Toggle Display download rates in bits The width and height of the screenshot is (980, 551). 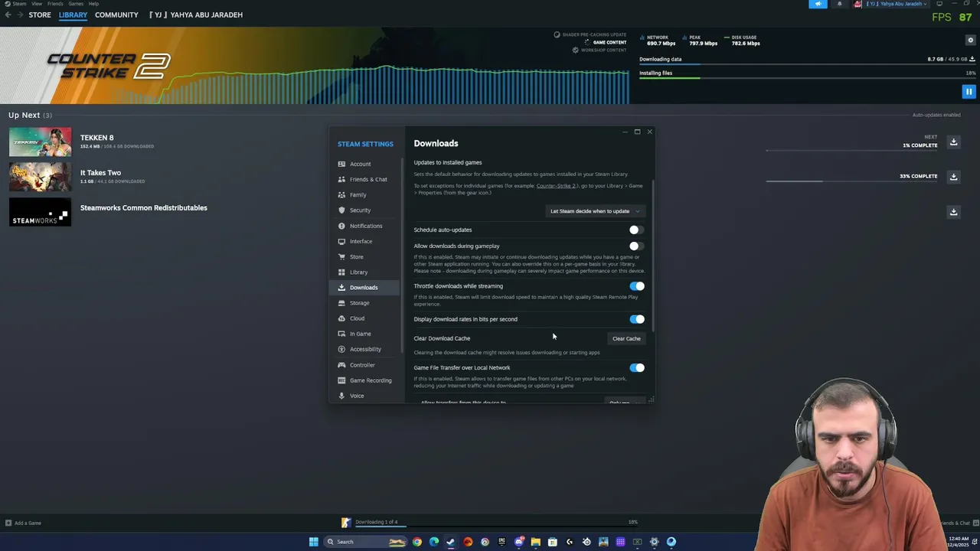coord(637,319)
